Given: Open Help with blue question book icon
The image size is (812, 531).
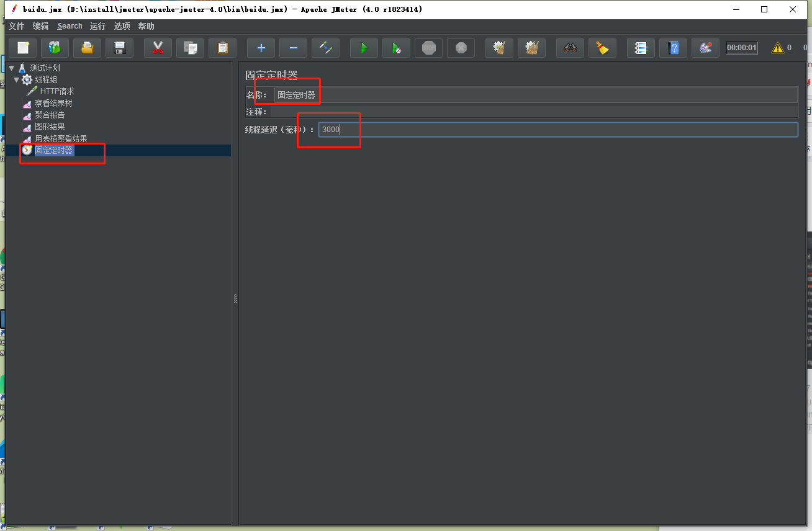Looking at the screenshot, I should [x=673, y=48].
